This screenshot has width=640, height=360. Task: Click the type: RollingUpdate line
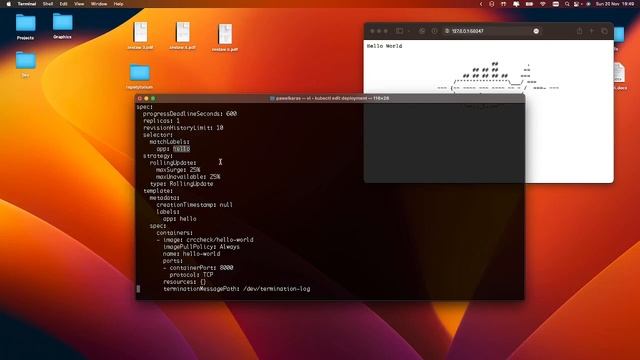tap(182, 184)
